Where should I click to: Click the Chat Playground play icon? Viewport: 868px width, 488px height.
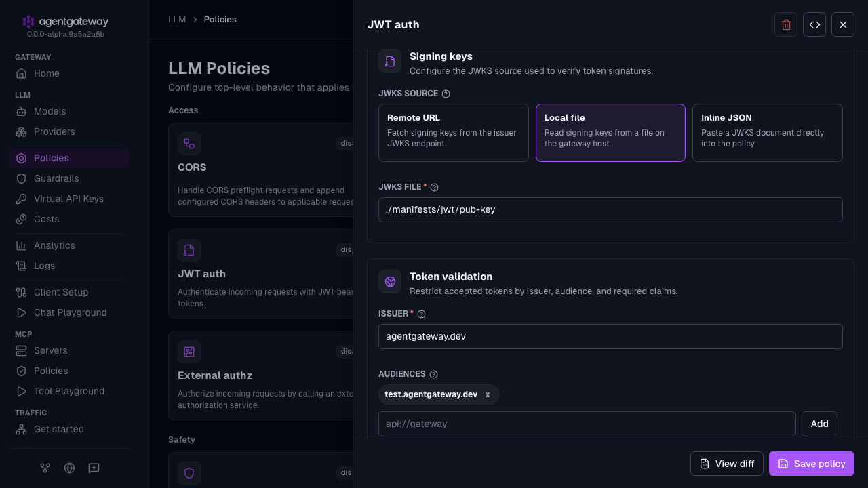click(x=21, y=312)
